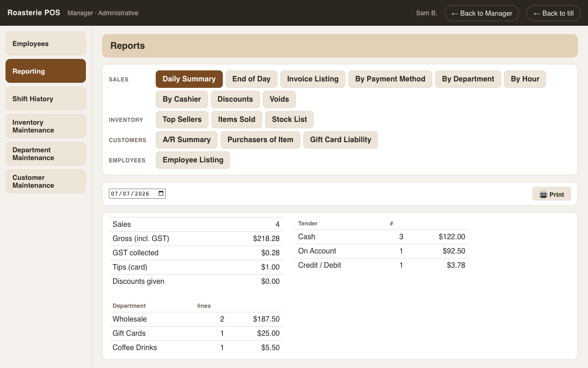Open the Top Sellers inventory report
The height and width of the screenshot is (368, 588).
pyautogui.click(x=182, y=120)
